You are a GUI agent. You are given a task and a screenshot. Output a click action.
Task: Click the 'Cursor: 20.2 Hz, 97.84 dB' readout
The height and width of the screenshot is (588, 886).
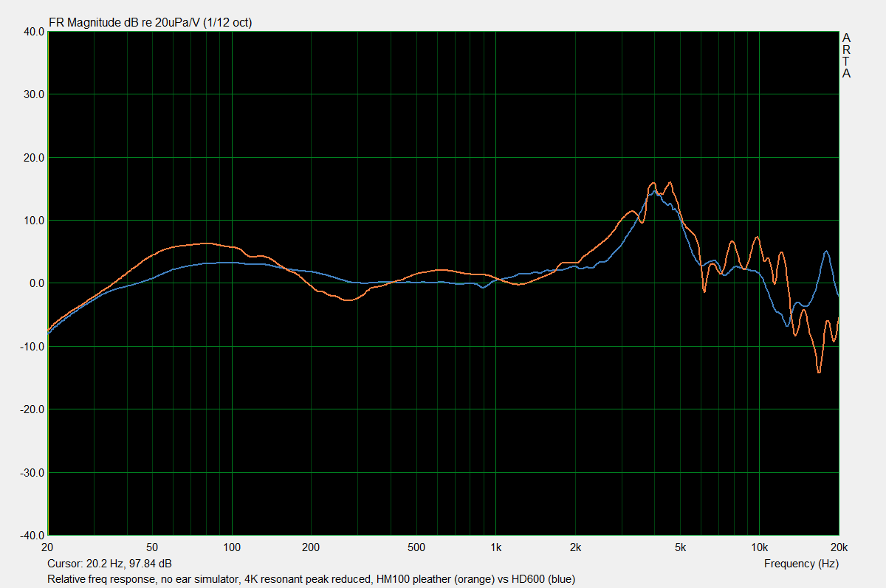[109, 563]
